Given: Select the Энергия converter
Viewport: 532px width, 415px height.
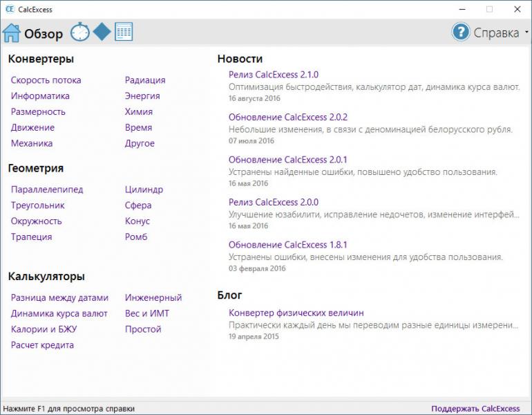Looking at the screenshot, I should tap(142, 96).
